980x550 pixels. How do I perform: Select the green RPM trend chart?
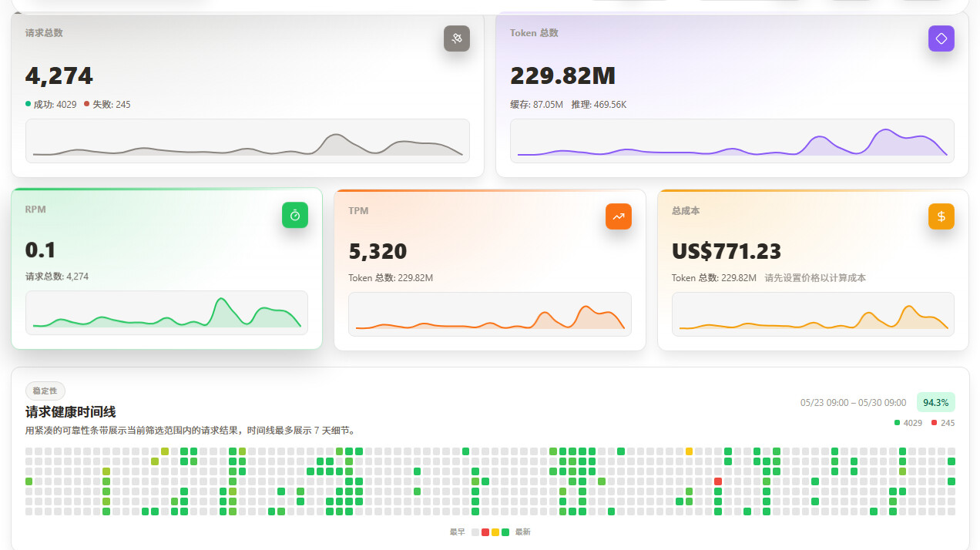(x=166, y=313)
